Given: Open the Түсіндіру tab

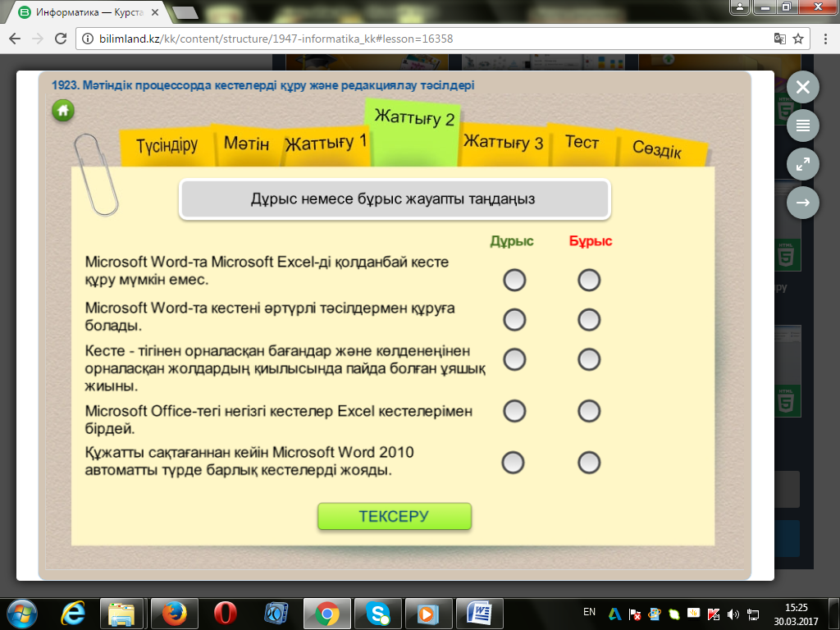Looking at the screenshot, I should (x=167, y=146).
